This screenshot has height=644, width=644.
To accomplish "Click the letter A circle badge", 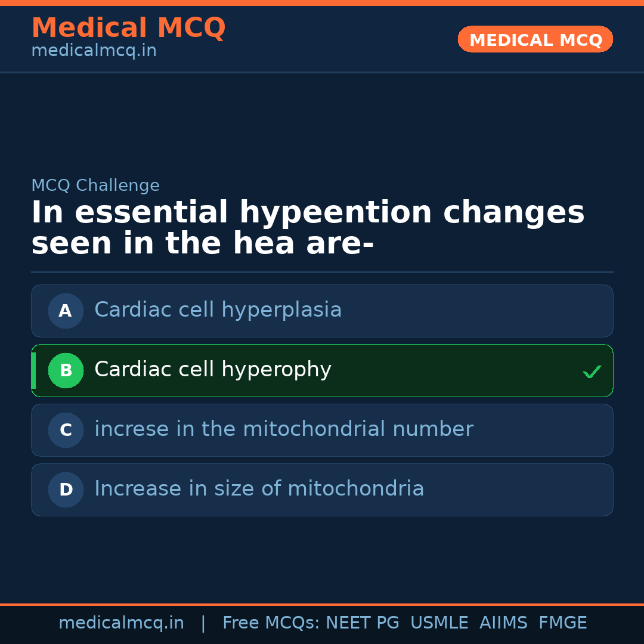I will pyautogui.click(x=66, y=311).
